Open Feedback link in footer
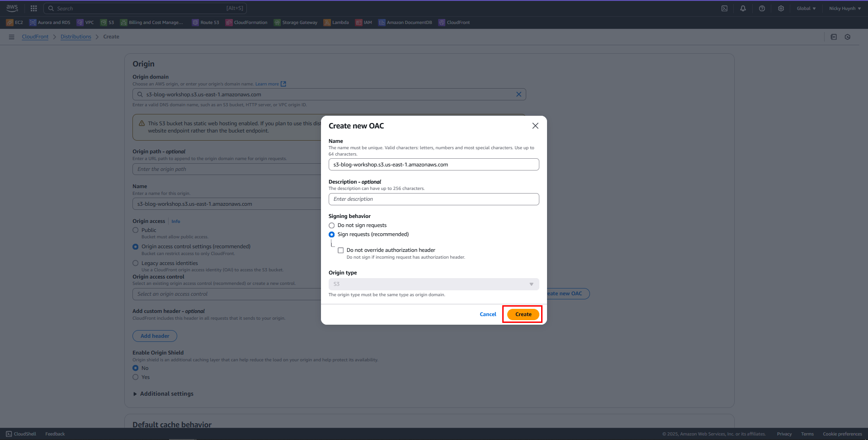The width and height of the screenshot is (868, 440). point(55,434)
